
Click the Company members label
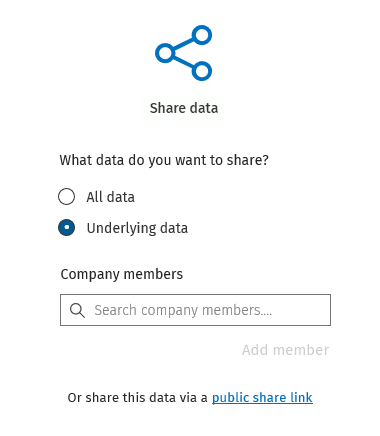click(x=122, y=274)
